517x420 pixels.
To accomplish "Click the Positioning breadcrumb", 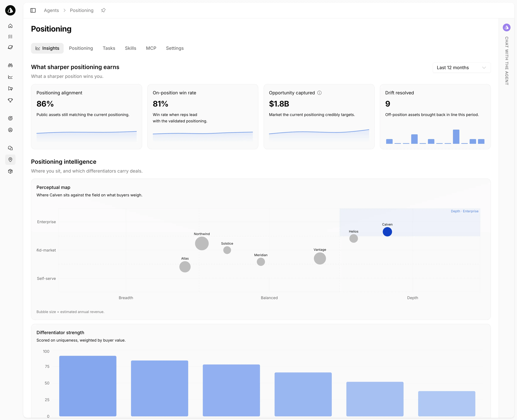I will [82, 10].
